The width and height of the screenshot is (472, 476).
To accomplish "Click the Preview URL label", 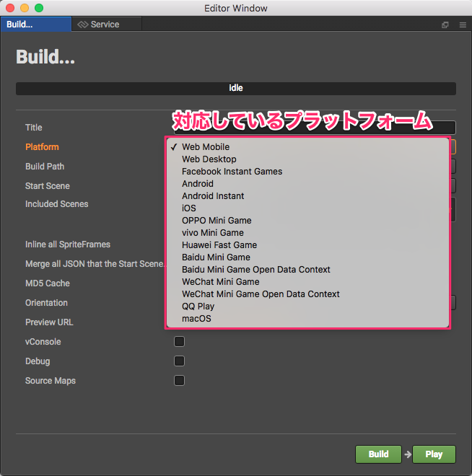I will (x=49, y=322).
